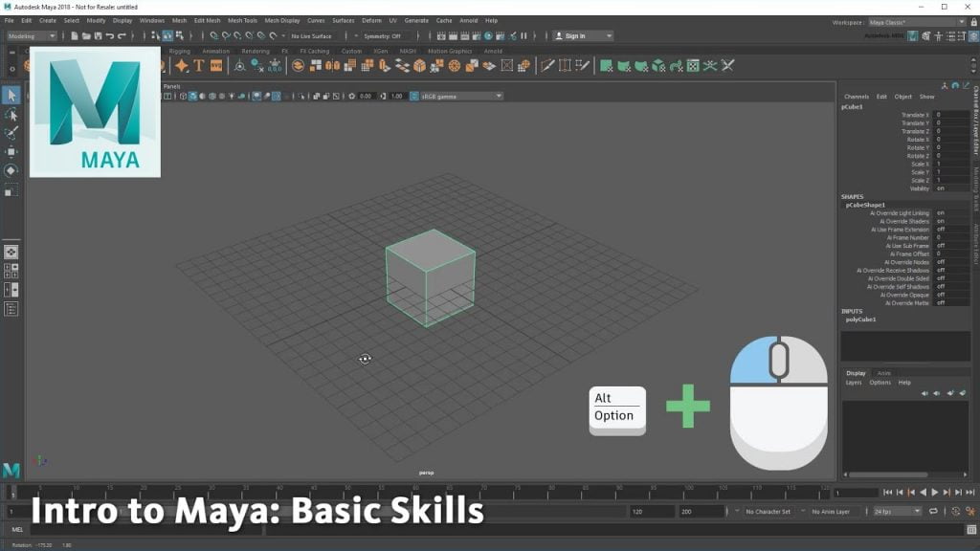Activate the Rotate tool in toolbox
Viewport: 980px width, 551px height.
11,170
